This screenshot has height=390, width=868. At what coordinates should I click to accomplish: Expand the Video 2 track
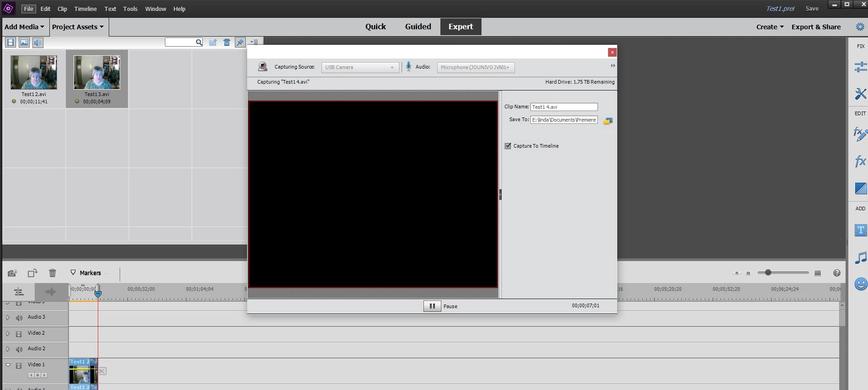coord(8,333)
